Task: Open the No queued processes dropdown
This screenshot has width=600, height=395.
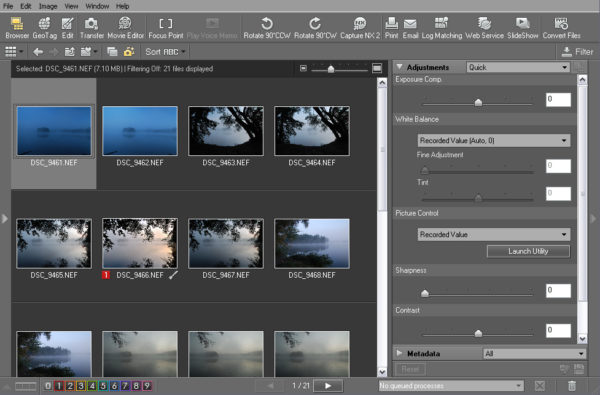Action: 451,385
